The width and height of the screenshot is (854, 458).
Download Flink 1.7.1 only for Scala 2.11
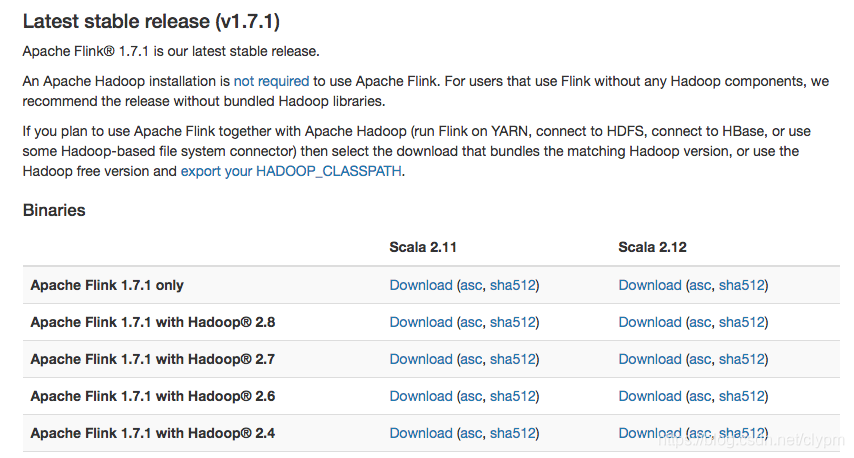click(x=420, y=285)
